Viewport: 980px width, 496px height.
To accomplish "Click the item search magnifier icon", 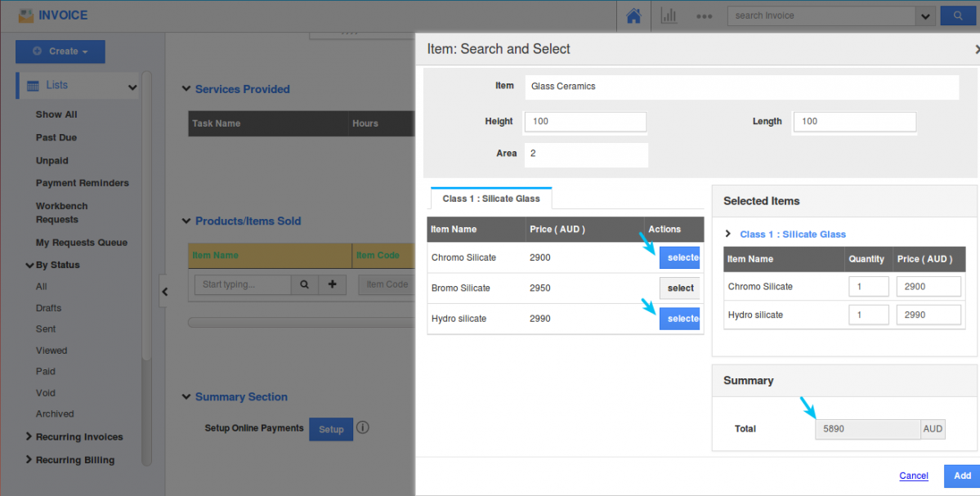I will 304,284.
